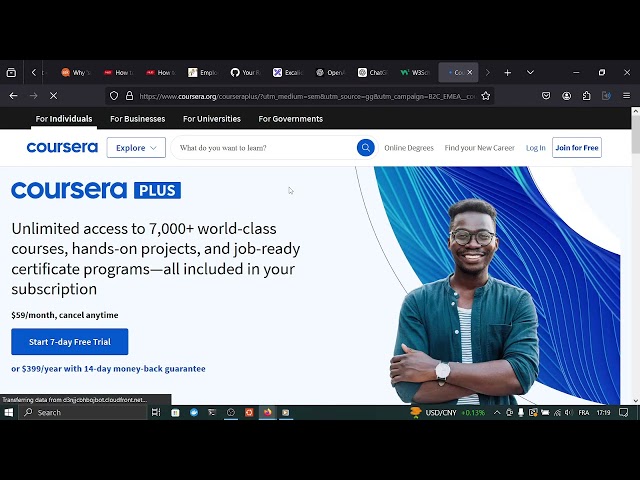List all tabs dropdown arrow
Viewport: 640px width, 480px height.
pos(530,73)
